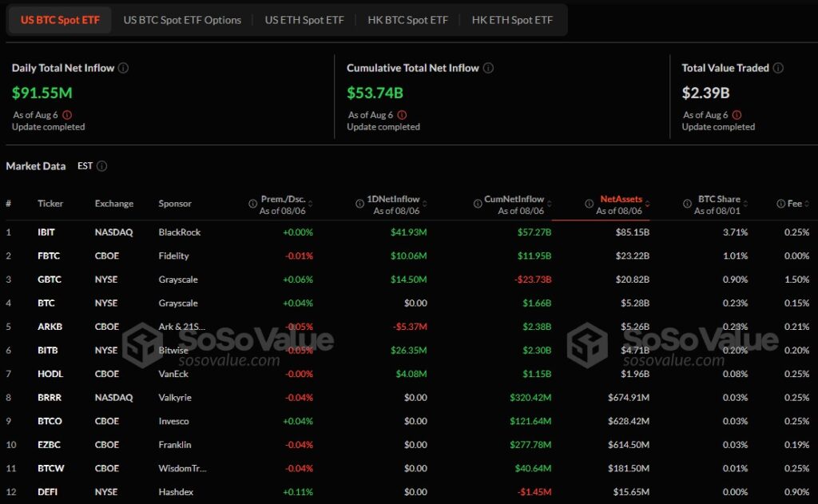Image resolution: width=818 pixels, height=504 pixels.
Task: Switch to US ETH Spot ETF tab
Action: pyautogui.click(x=304, y=20)
